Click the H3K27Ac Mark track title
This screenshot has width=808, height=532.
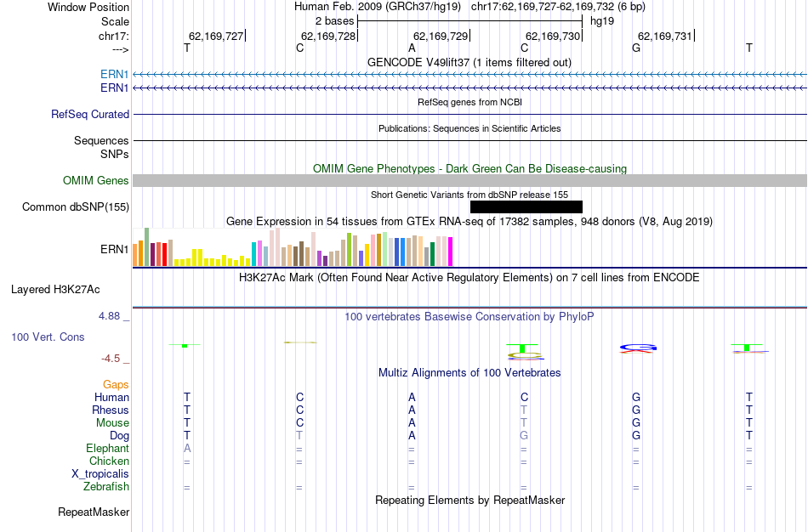pyautogui.click(x=469, y=278)
